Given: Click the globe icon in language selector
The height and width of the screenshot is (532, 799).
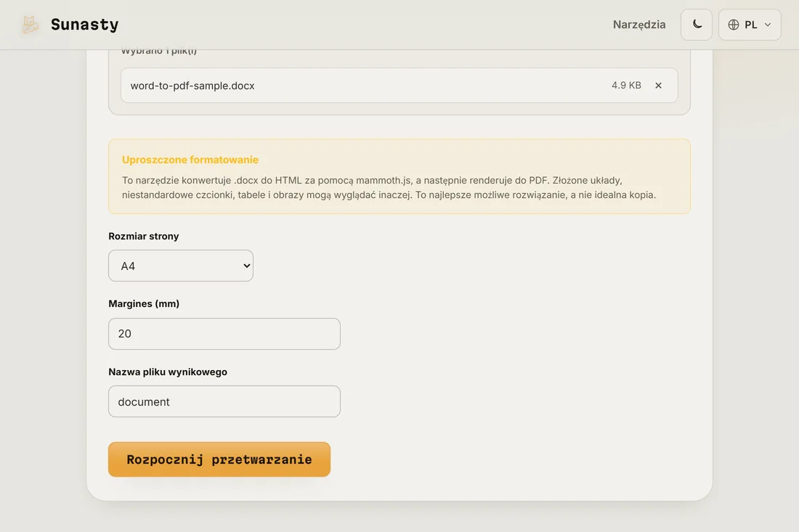Looking at the screenshot, I should coord(734,25).
